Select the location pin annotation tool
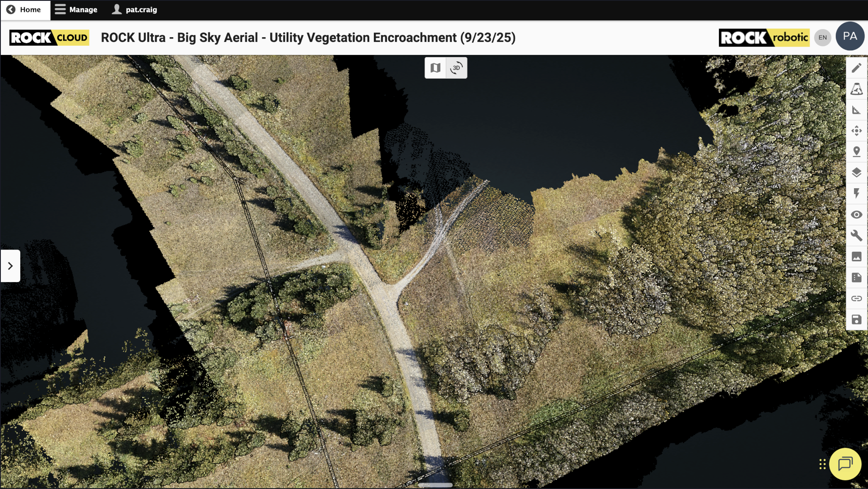This screenshot has width=868, height=489. tap(856, 151)
